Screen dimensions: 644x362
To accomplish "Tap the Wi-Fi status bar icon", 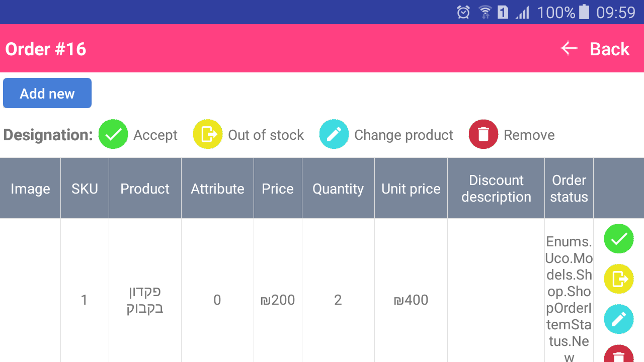I will coord(485,12).
